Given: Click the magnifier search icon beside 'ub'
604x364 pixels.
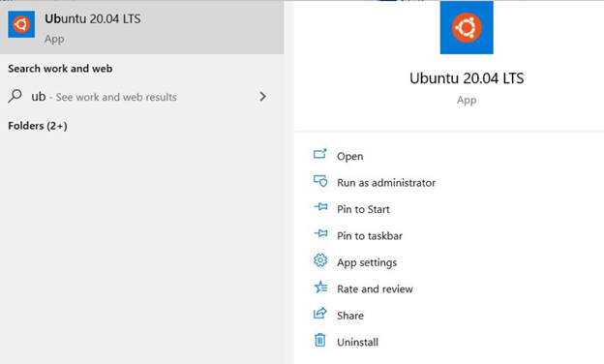Looking at the screenshot, I should click(x=15, y=96).
